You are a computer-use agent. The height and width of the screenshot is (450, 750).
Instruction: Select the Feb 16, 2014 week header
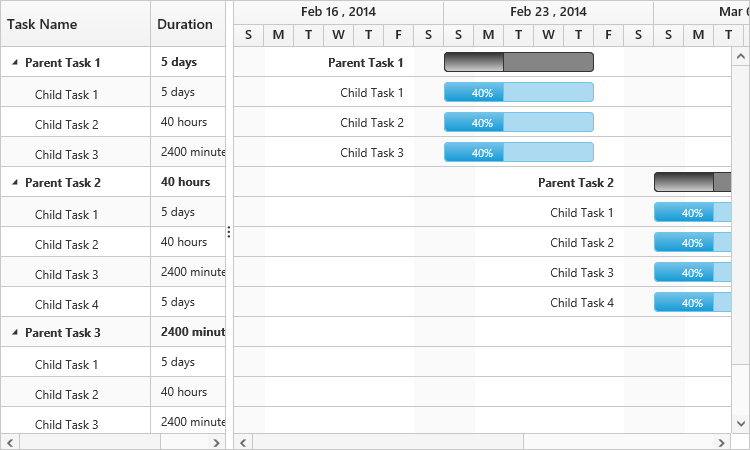point(338,12)
